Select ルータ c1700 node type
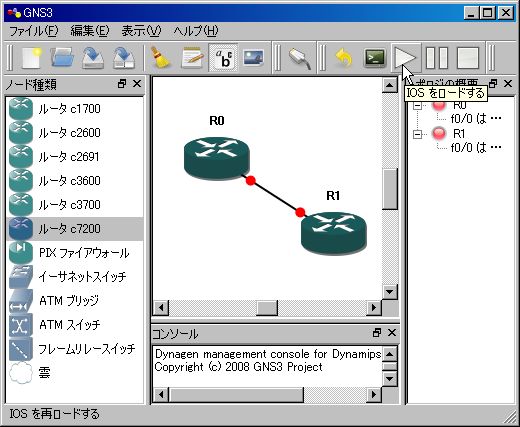520x427 pixels. (x=75, y=109)
